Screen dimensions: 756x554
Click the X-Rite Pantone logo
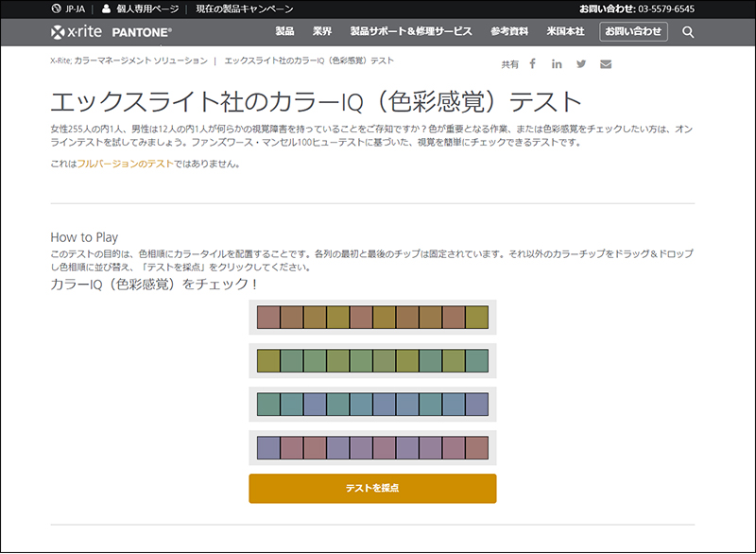pyautogui.click(x=111, y=32)
